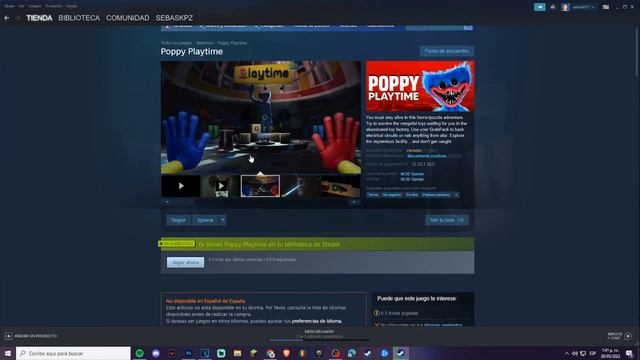Screen dimensions: 640x360
Task: Click the thumbnail strip left scroll arrow
Action: click(167, 202)
